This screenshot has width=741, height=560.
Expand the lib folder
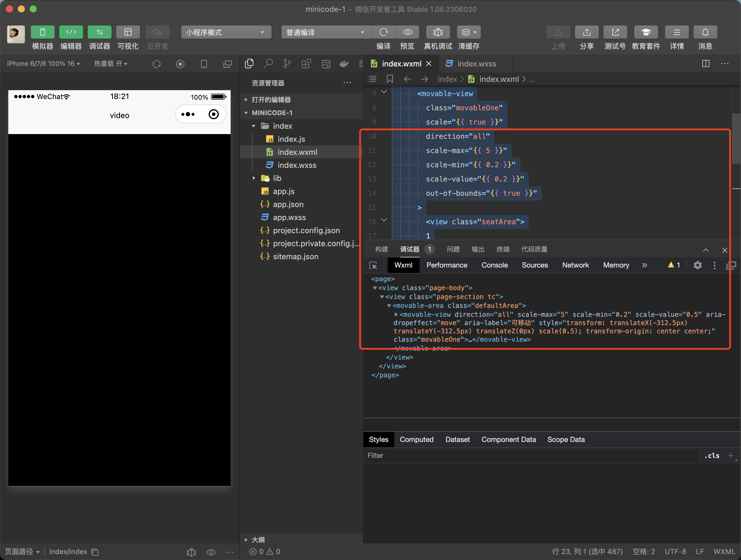(x=277, y=178)
